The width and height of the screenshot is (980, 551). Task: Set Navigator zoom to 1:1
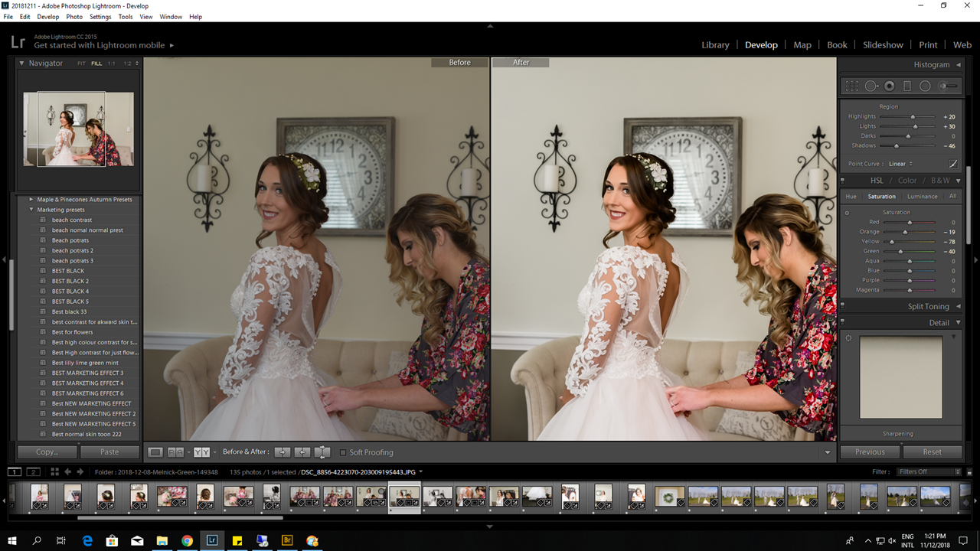(x=112, y=64)
